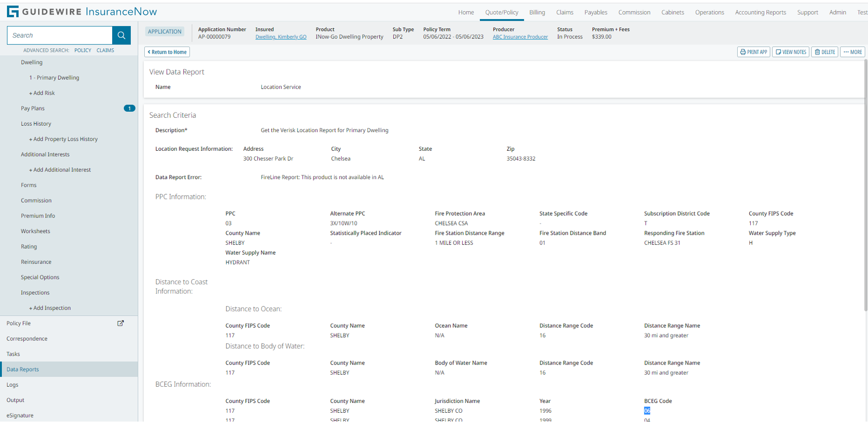Click the page vertical scrollbar
Screen dimensions: 868x422
[865, 185]
